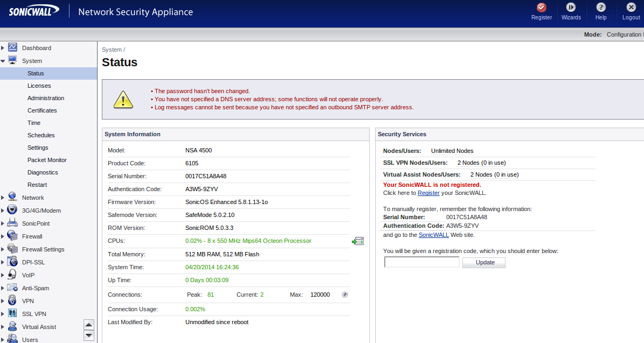Click the Update button
The image size is (644, 343).
tap(484, 263)
